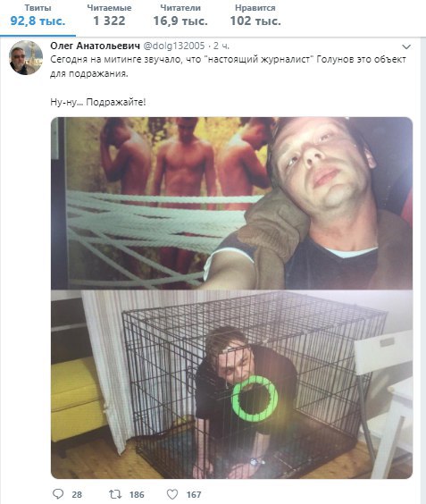Like the tweet with the heart icon

coord(172,494)
